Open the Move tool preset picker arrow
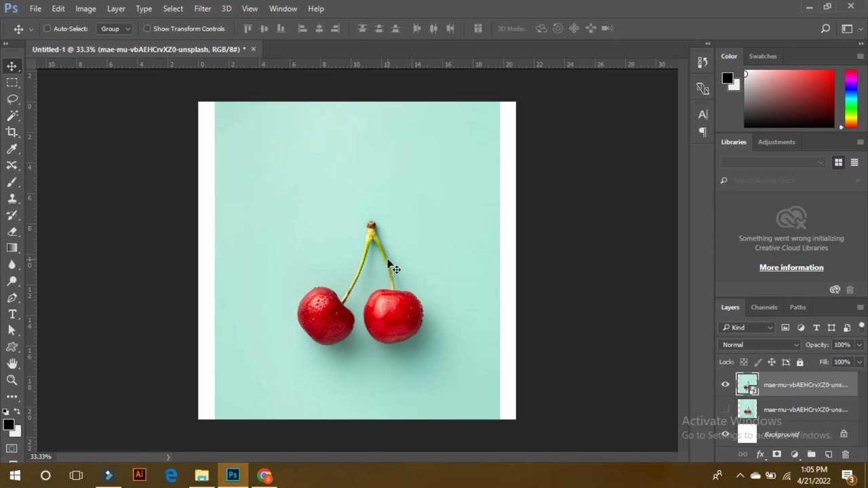868x488 pixels. pyautogui.click(x=31, y=29)
